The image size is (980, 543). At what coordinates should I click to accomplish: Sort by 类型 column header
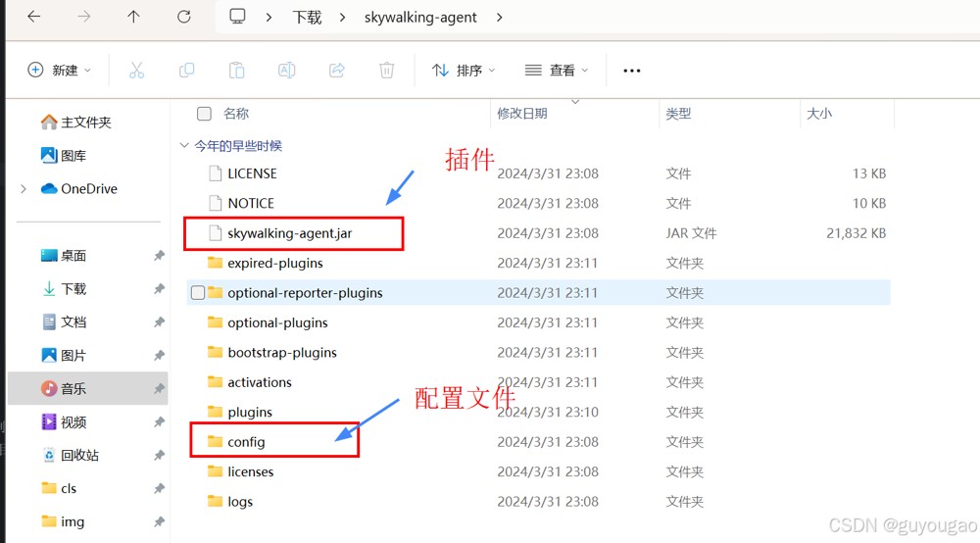[678, 113]
